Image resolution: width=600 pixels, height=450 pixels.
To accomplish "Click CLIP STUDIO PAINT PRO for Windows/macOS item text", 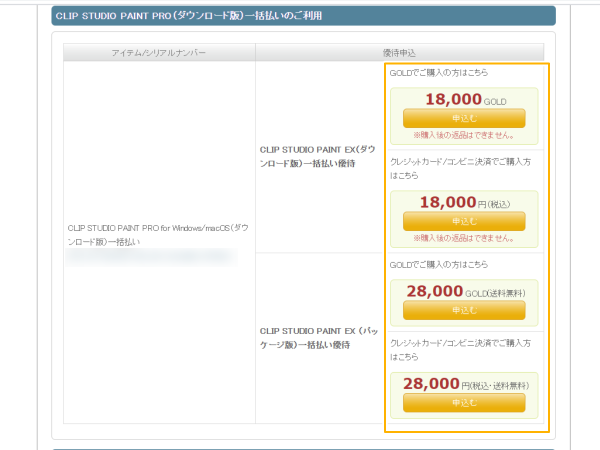I will click(158, 235).
